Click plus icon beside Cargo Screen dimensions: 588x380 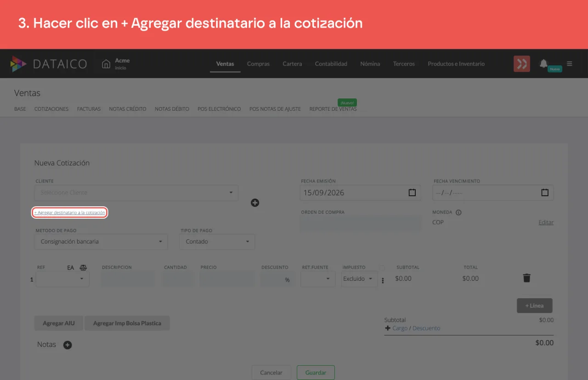click(x=387, y=328)
